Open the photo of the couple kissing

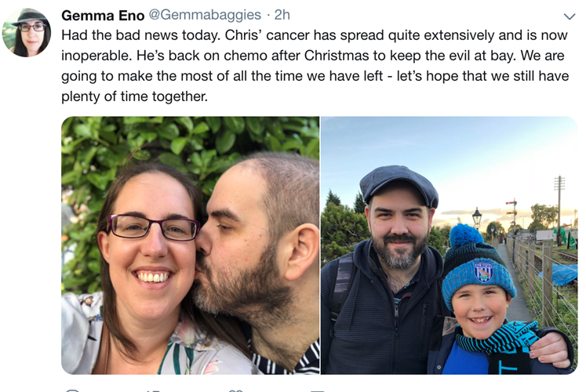click(190, 245)
